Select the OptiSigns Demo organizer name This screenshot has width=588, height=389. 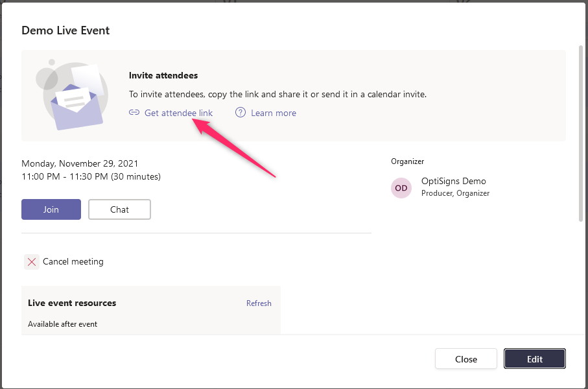pos(453,182)
